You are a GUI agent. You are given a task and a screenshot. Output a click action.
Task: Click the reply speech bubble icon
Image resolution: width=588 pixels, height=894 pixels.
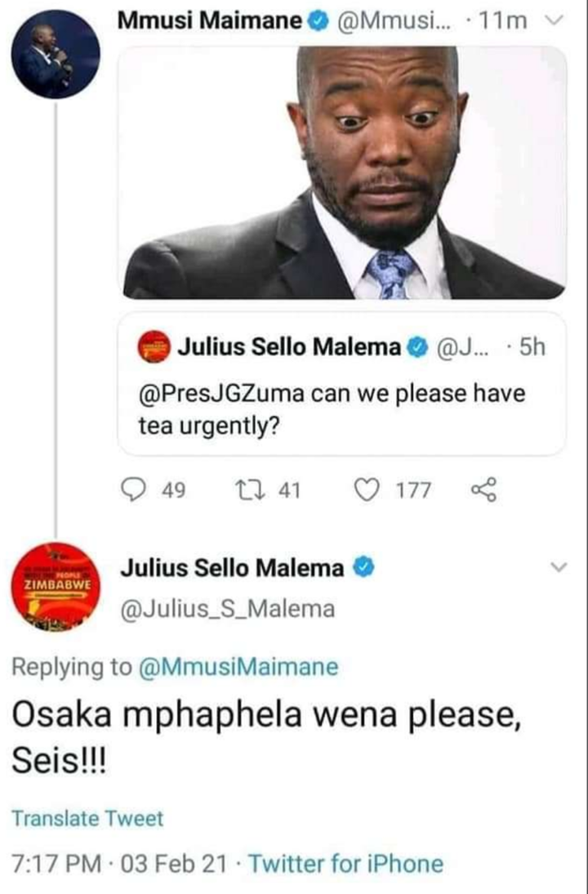pos(135,489)
